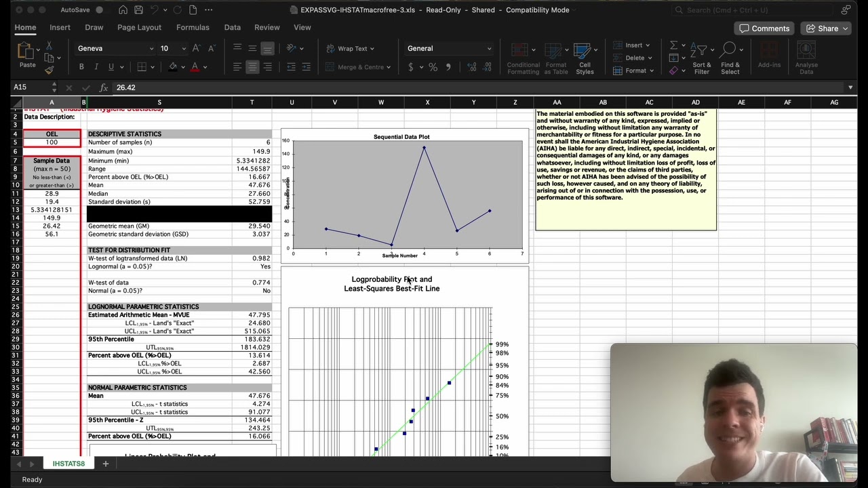The height and width of the screenshot is (488, 868).
Task: Click the Borders grid icon
Action: (142, 67)
